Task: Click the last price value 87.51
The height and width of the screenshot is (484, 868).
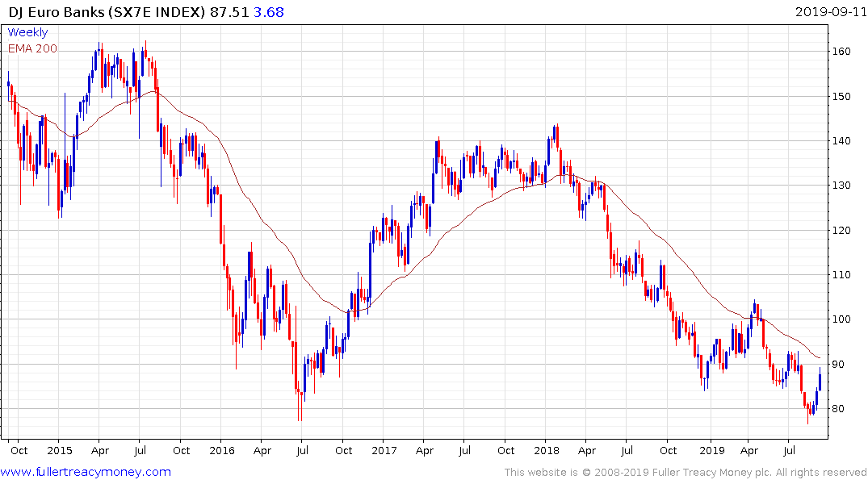Action: coord(229,12)
